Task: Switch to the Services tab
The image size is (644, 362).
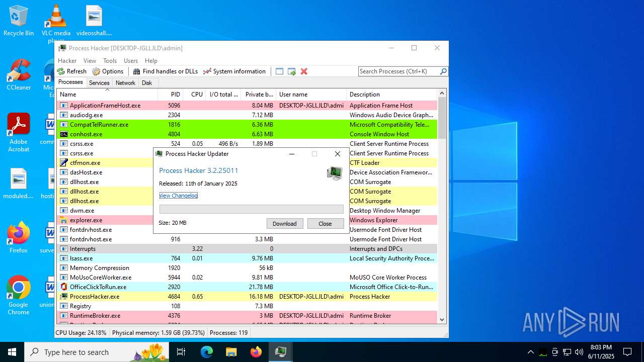Action: click(99, 83)
